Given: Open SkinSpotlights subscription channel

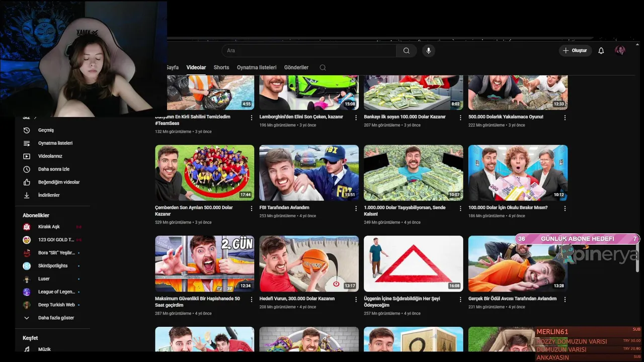Looking at the screenshot, I should [x=53, y=266].
